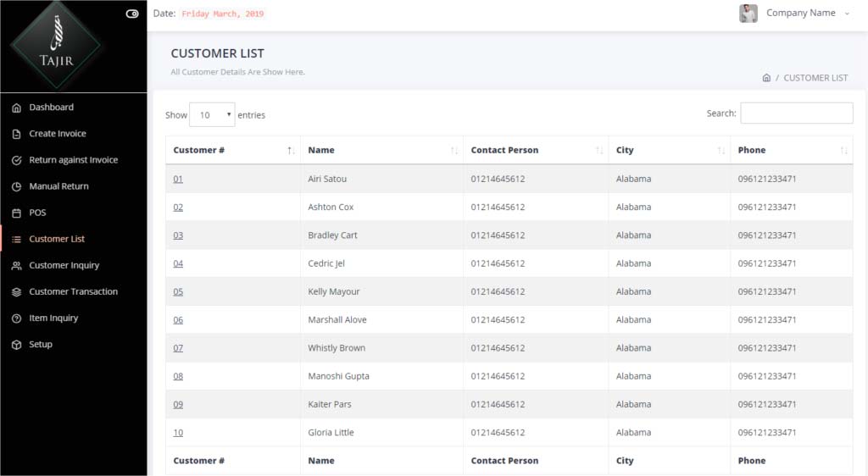Open customer 04 link
The height and width of the screenshot is (476, 868).
(x=178, y=263)
